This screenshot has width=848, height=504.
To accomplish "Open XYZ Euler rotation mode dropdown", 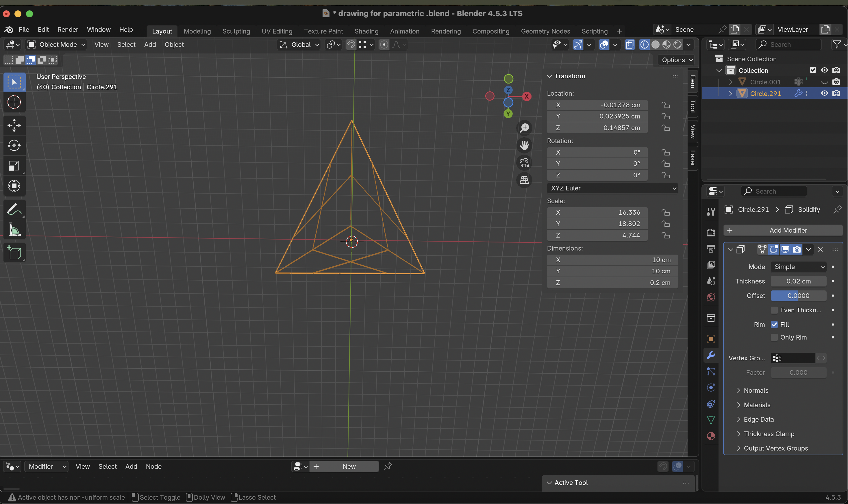I will (x=612, y=188).
